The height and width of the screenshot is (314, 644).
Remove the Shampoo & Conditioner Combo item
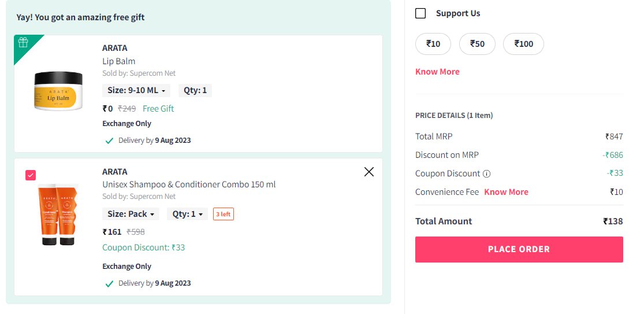pos(369,172)
